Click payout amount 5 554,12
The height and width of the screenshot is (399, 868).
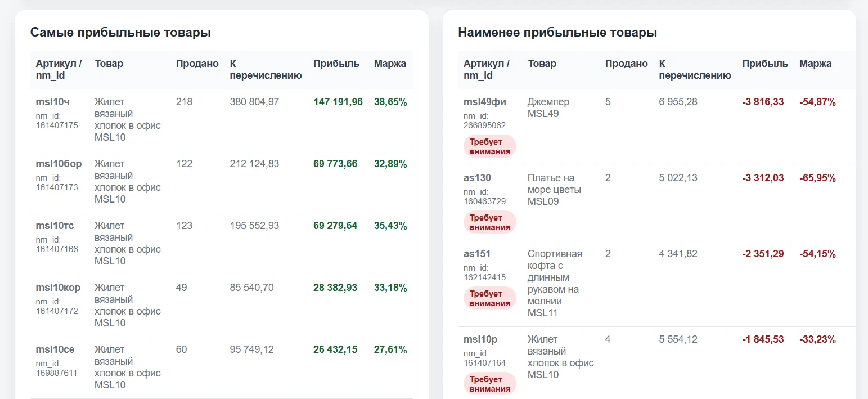pyautogui.click(x=678, y=339)
